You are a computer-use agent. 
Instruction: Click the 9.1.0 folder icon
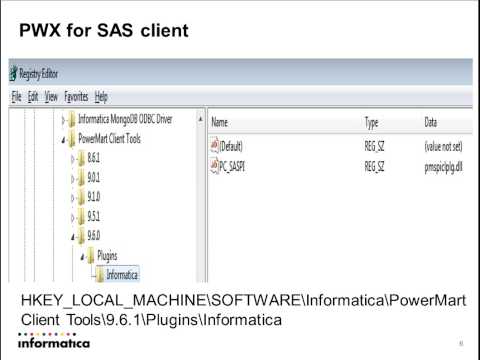tap(81, 198)
